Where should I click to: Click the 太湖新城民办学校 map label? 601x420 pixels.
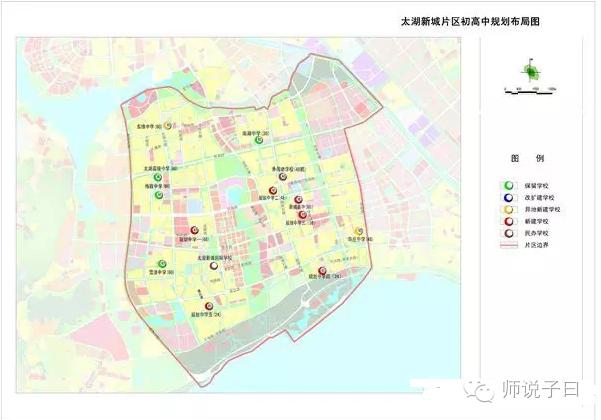[x=215, y=258]
